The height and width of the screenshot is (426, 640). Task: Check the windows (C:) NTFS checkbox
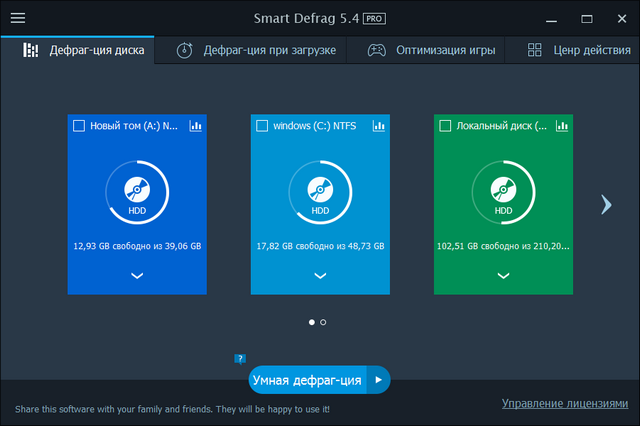(262, 126)
